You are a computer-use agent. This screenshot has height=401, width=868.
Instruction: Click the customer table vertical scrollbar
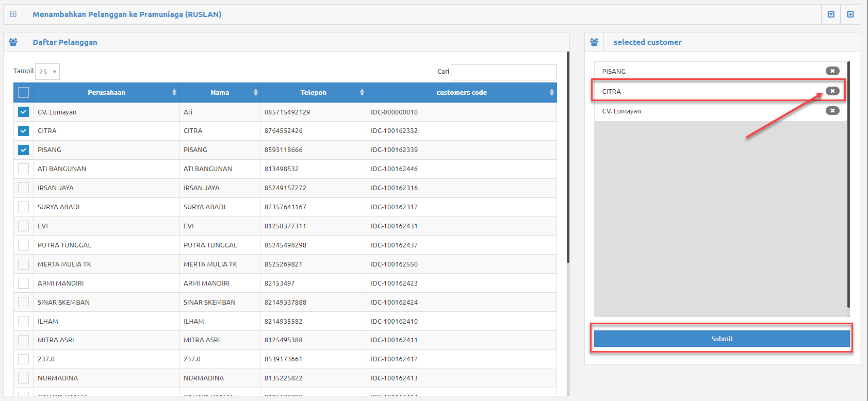[568, 157]
